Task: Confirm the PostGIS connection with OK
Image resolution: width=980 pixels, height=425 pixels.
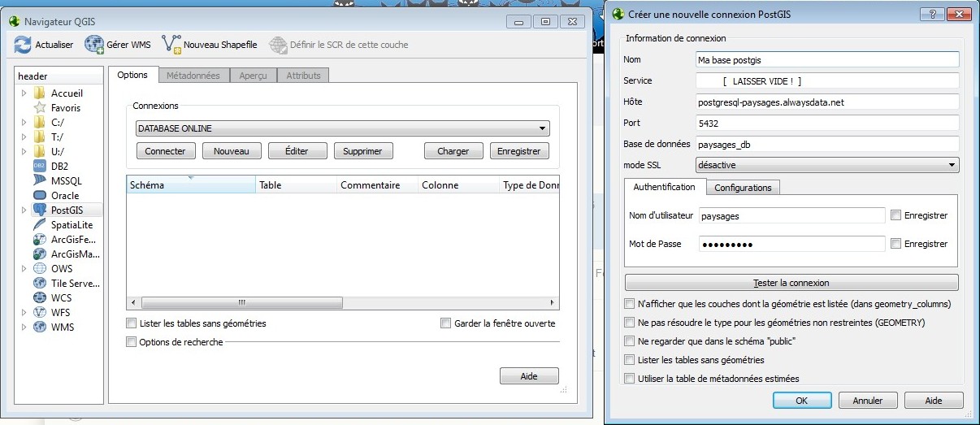Action: [x=801, y=401]
